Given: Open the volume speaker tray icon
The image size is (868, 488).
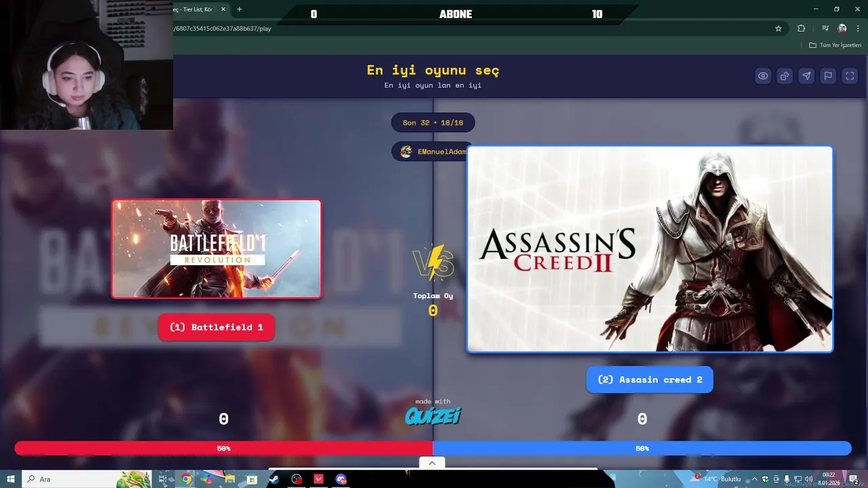Looking at the screenshot, I should pyautogui.click(x=808, y=479).
